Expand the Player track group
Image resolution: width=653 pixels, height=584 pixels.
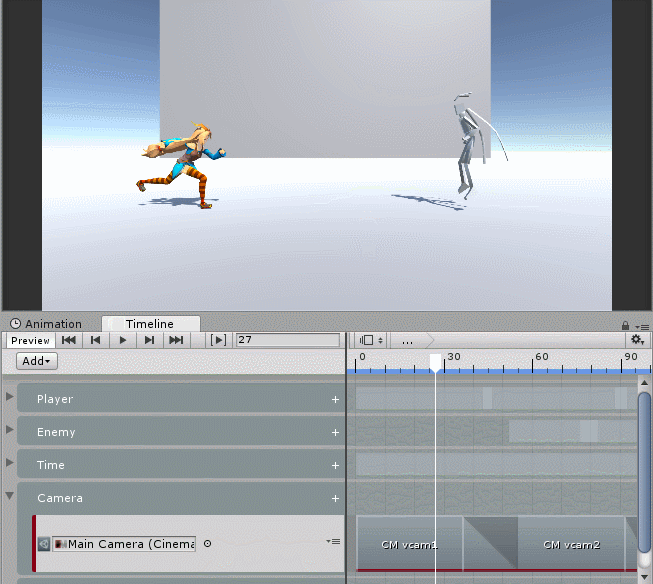(x=10, y=397)
